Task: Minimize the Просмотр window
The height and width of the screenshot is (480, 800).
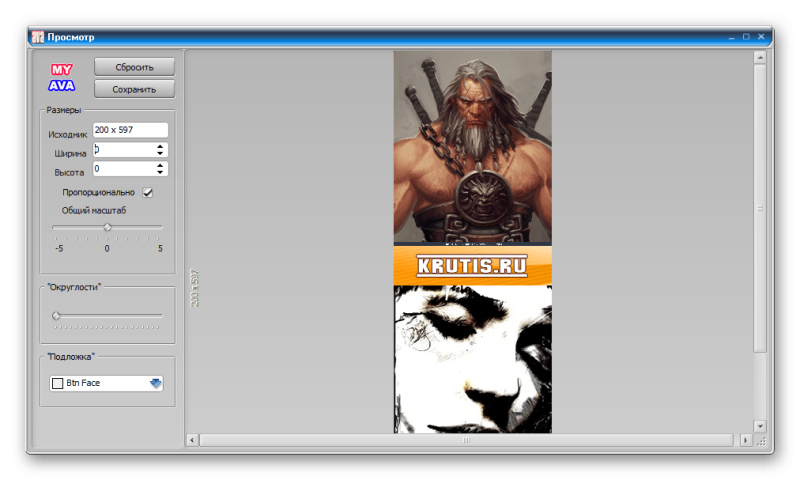Action: click(x=731, y=37)
